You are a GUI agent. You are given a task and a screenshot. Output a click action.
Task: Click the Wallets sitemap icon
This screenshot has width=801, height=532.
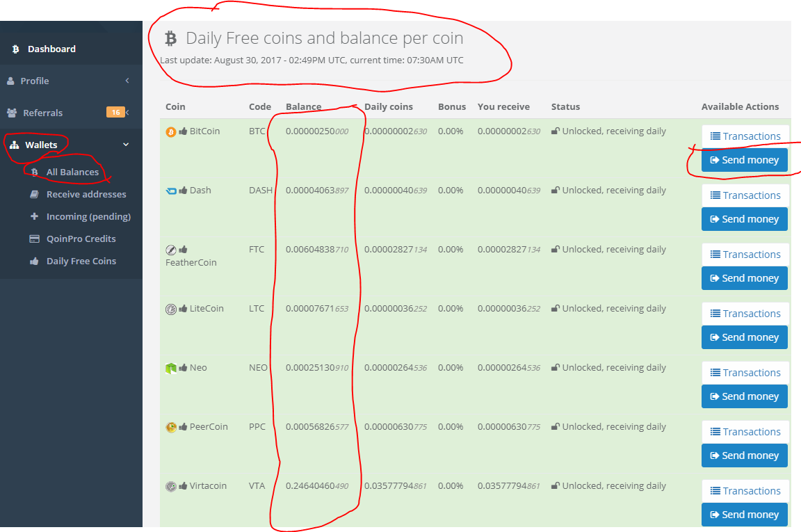coord(15,145)
